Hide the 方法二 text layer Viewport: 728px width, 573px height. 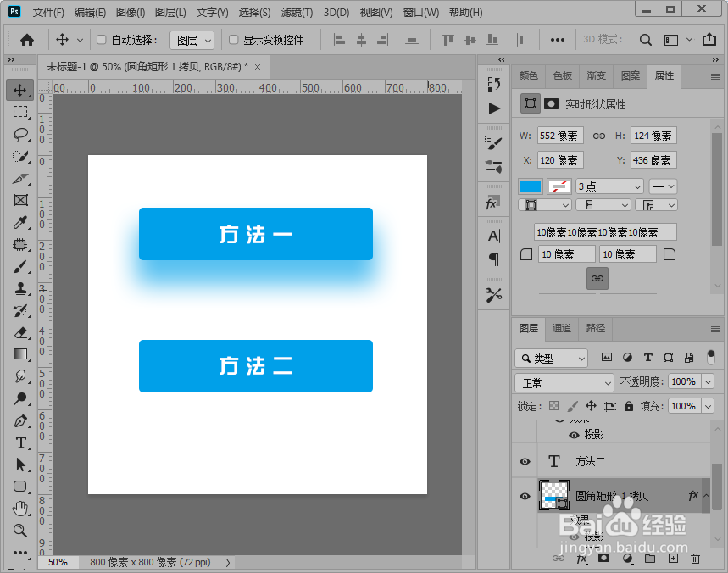[x=525, y=461]
